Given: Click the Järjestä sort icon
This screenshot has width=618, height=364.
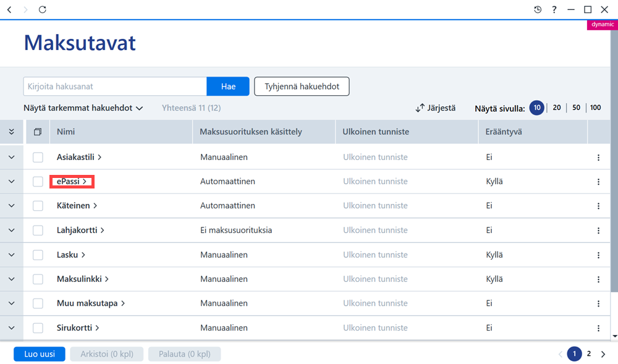Looking at the screenshot, I should [420, 108].
